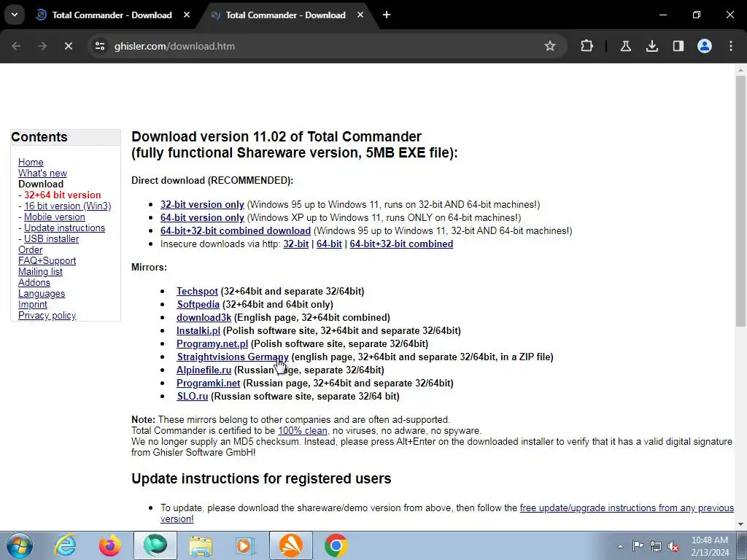747x560 pixels.
Task: Open free update/upgrade instructions link
Action: tap(627, 507)
